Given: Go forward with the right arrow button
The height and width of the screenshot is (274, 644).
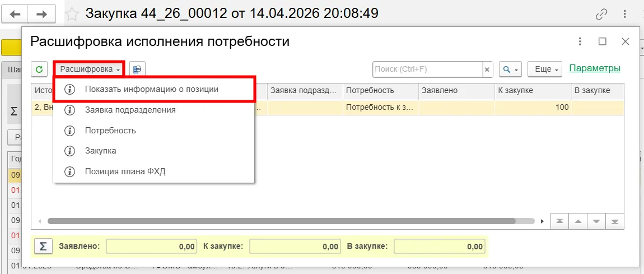Looking at the screenshot, I should click(x=41, y=15).
